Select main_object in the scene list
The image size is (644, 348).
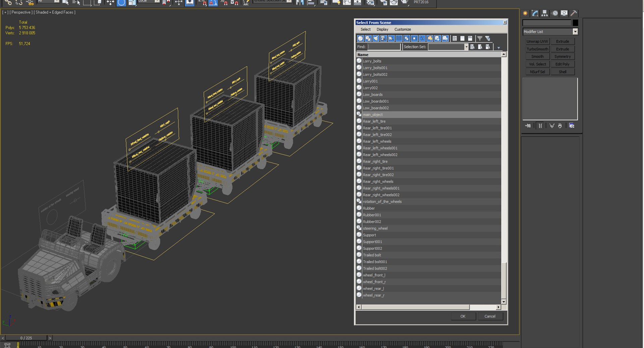[x=373, y=115]
